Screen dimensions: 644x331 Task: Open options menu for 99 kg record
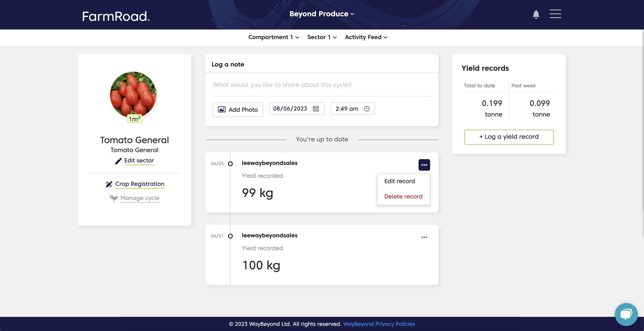[424, 165]
